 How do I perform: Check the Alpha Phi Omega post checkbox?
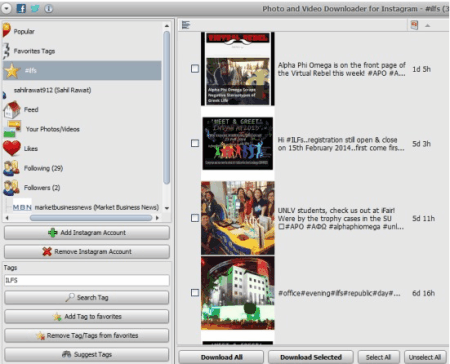tap(195, 69)
